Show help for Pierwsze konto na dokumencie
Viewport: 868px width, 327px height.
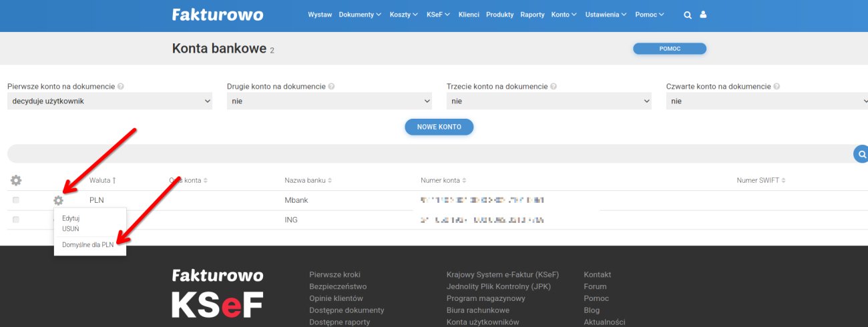click(x=121, y=87)
